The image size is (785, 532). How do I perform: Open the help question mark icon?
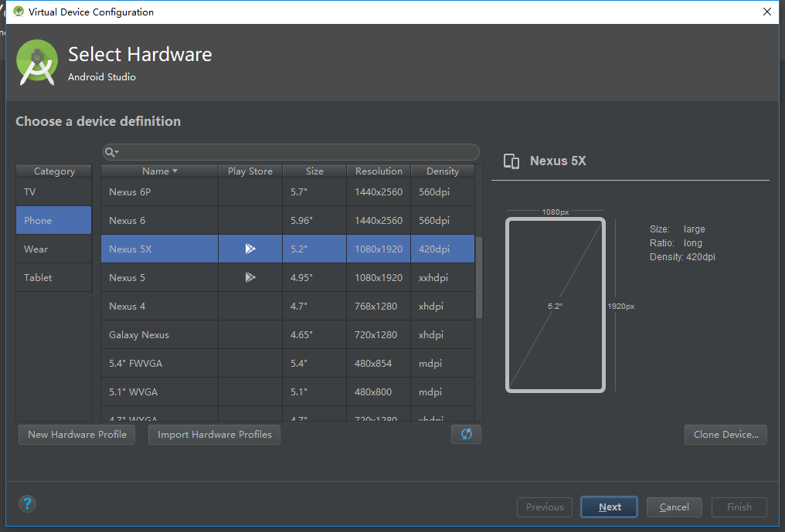(x=28, y=503)
